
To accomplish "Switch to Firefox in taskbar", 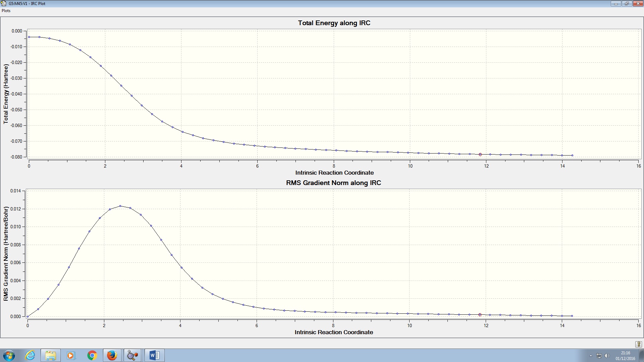I will 112,355.
